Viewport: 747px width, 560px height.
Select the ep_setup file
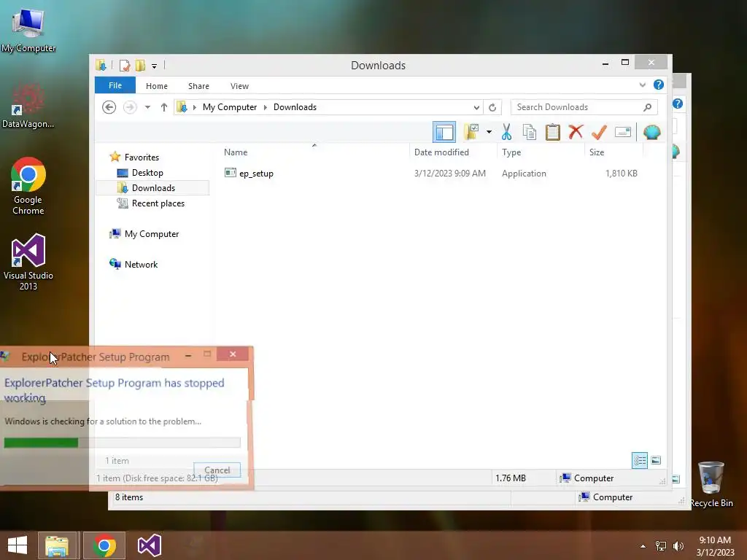click(x=256, y=174)
